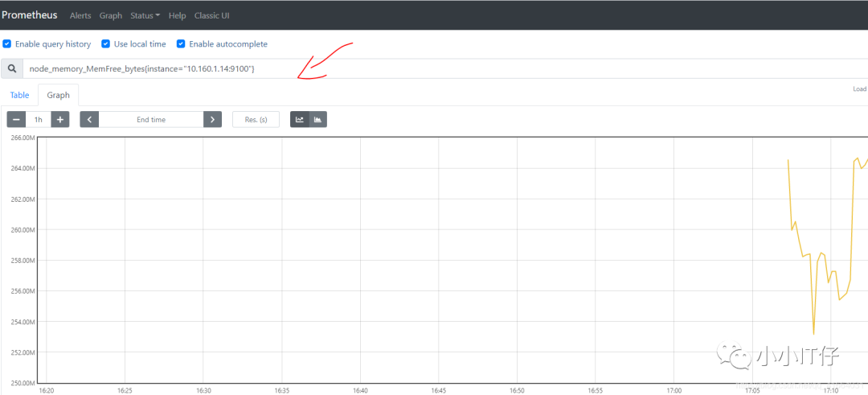The height and width of the screenshot is (395, 868).
Task: Click the 250.00M y-axis label
Action: click(23, 383)
